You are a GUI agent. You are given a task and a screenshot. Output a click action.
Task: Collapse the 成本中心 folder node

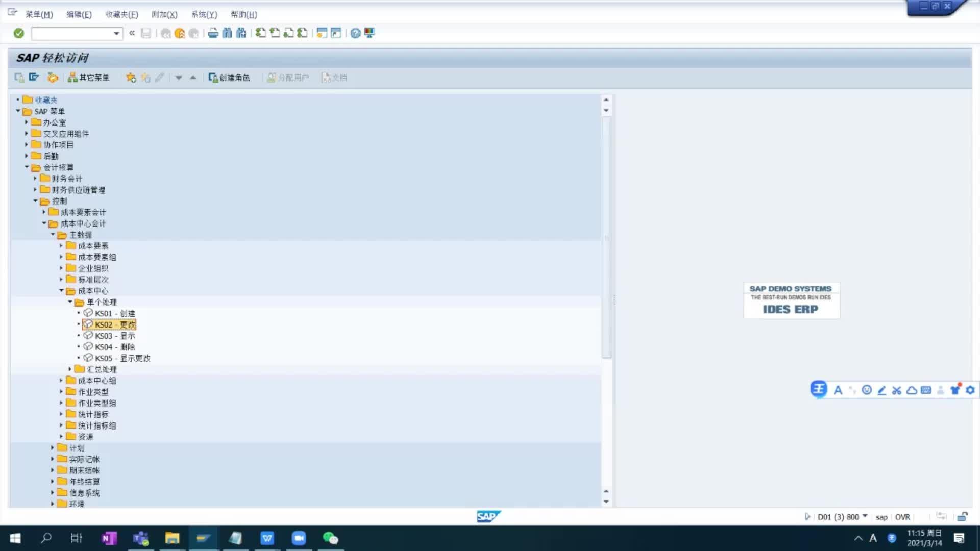click(61, 291)
